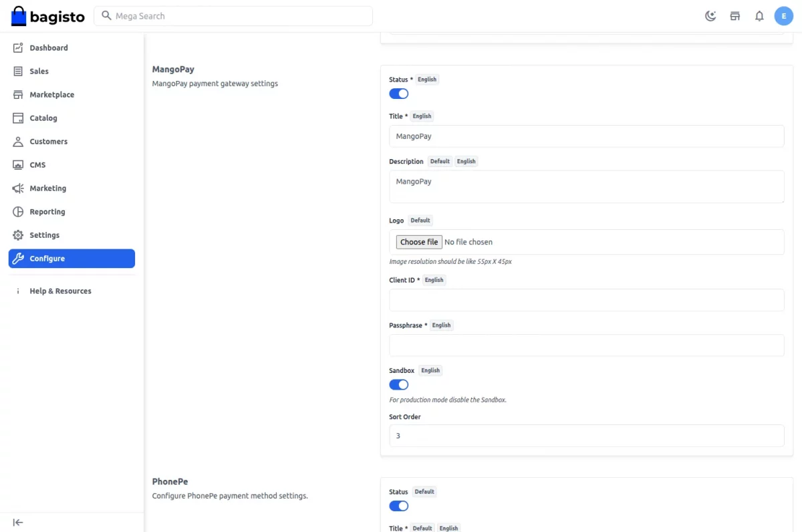
Task: Click the Configure wrench icon
Action: coord(18,258)
